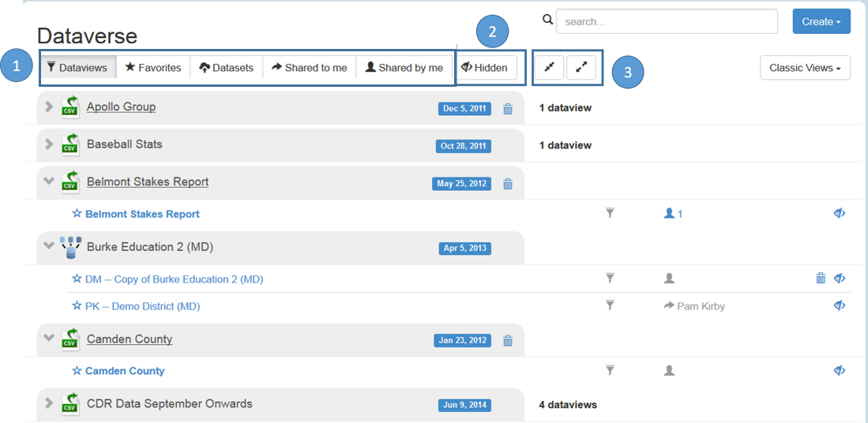Viewport: 868px width, 423px height.
Task: Switch to the Favorites tab
Action: (x=153, y=68)
